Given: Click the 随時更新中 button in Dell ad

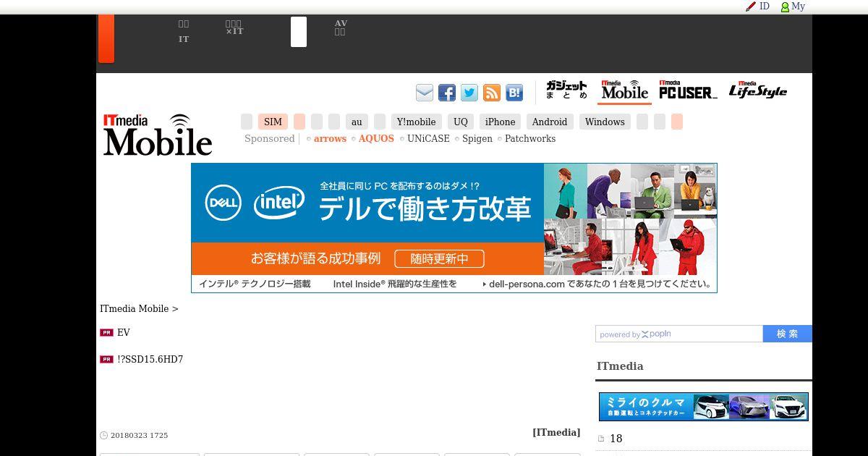Looking at the screenshot, I should click(439, 258).
